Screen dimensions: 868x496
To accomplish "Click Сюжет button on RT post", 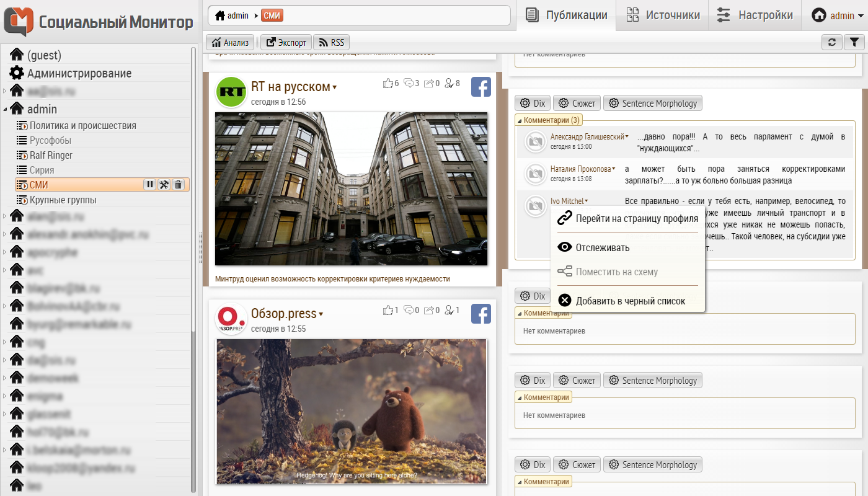I will 577,103.
